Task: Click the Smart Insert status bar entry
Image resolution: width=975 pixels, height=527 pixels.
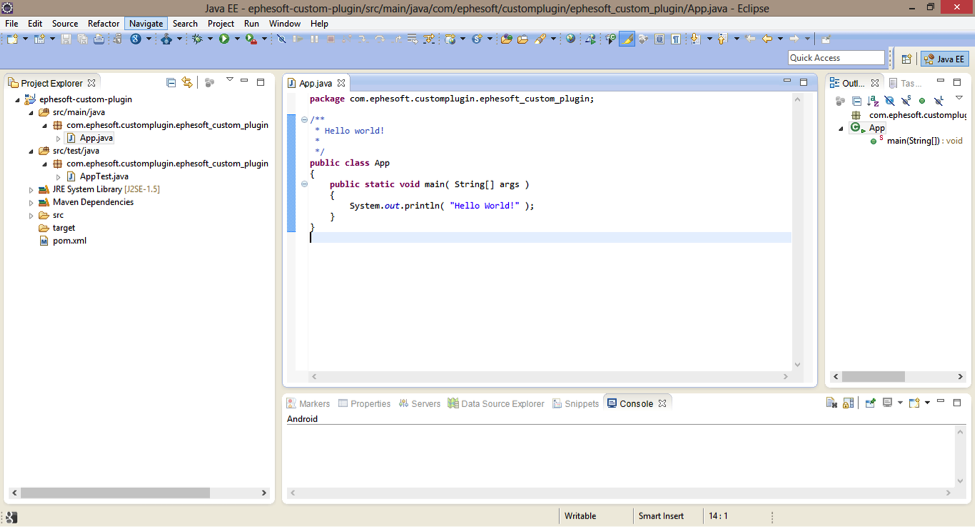Action: 660,516
